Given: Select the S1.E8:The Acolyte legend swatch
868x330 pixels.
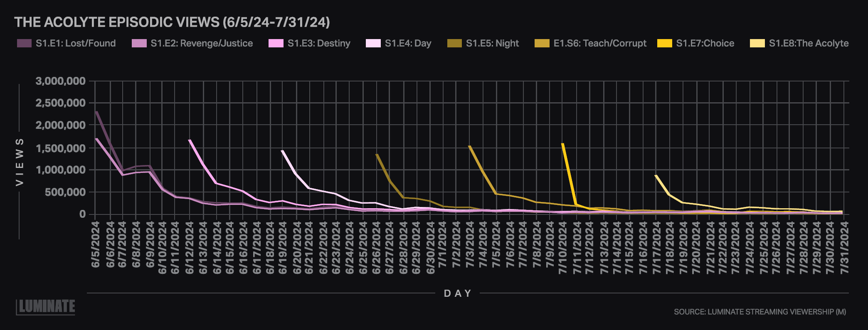Looking at the screenshot, I should click(x=757, y=43).
